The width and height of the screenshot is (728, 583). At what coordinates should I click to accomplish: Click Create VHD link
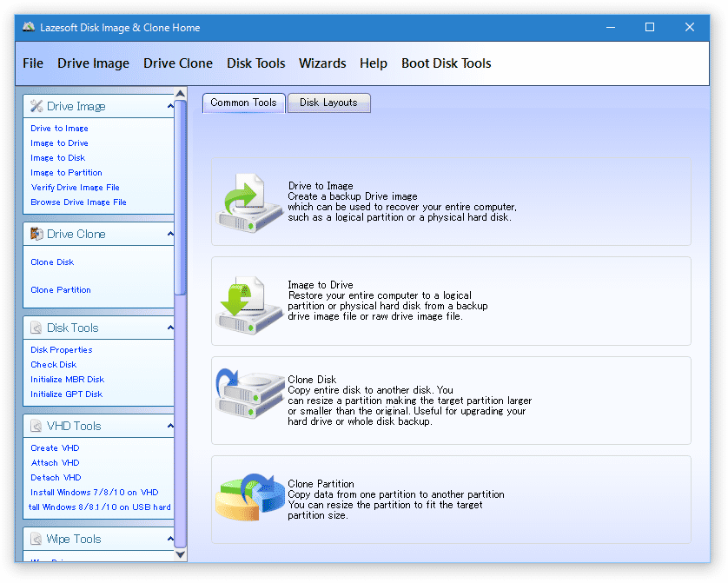55,448
